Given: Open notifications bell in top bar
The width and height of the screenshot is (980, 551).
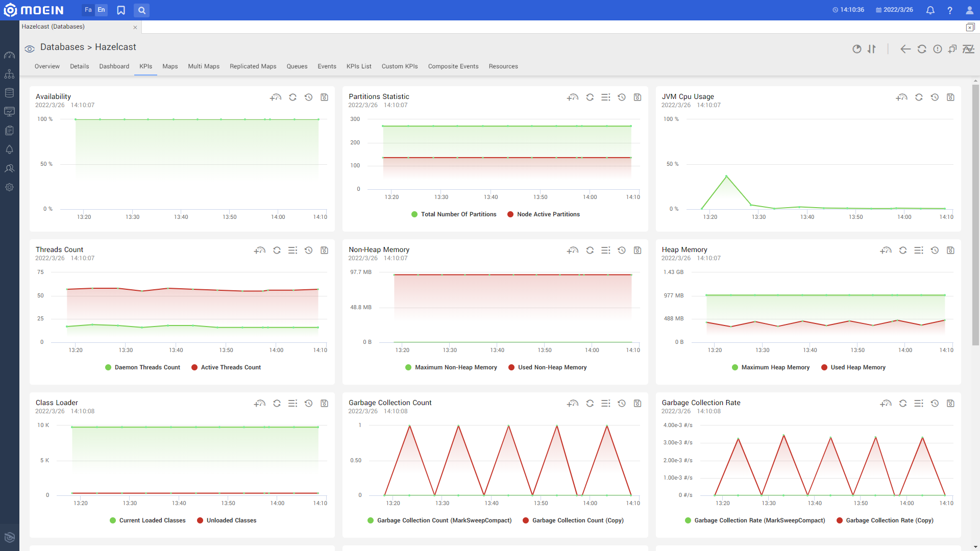Looking at the screenshot, I should tap(930, 10).
